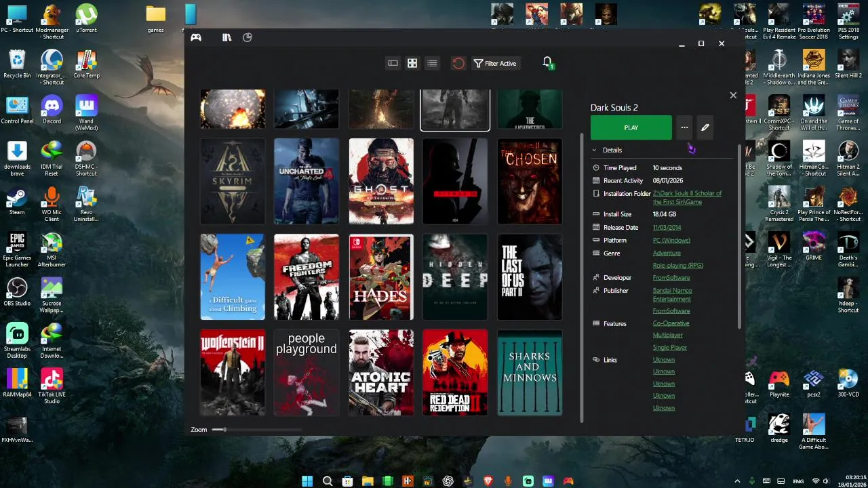Toggle Grid view layout
The width and height of the screenshot is (868, 488).
(412, 63)
